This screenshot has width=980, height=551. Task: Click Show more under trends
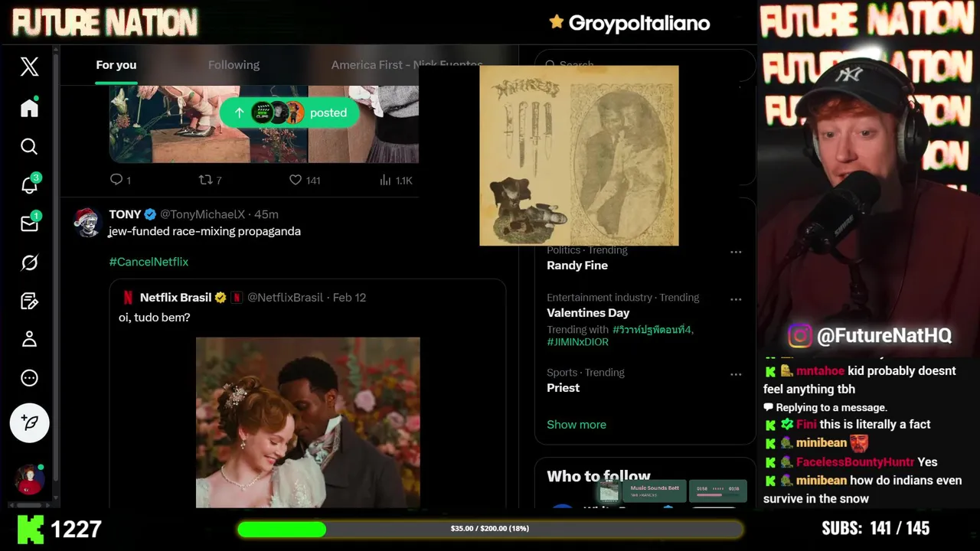[x=577, y=425]
